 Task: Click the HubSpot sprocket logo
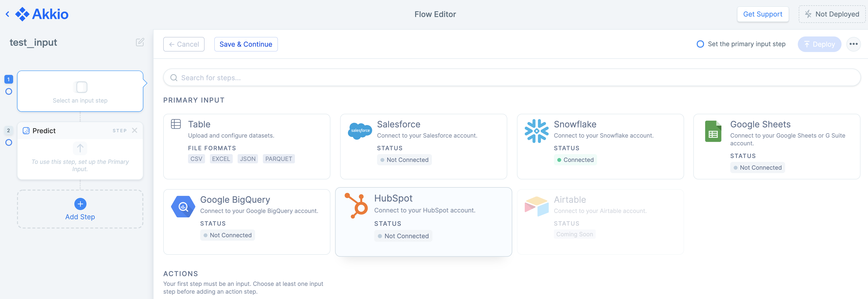[356, 206]
